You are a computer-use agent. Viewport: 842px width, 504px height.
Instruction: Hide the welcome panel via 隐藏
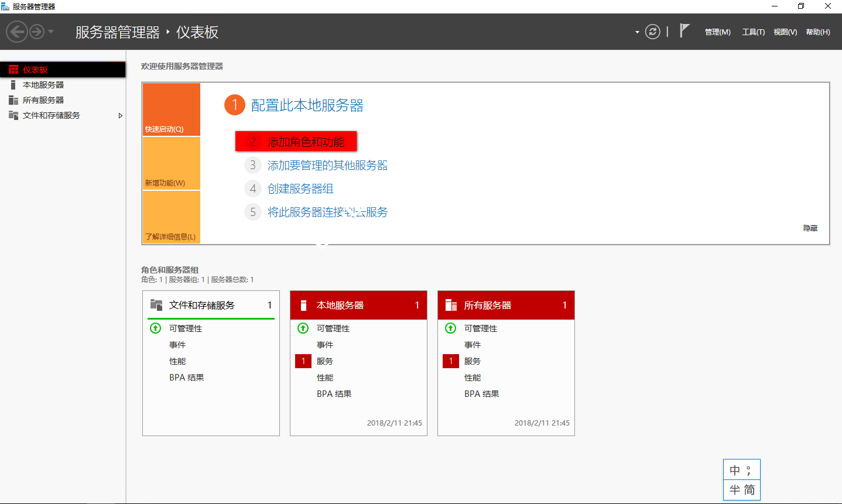pyautogui.click(x=810, y=228)
